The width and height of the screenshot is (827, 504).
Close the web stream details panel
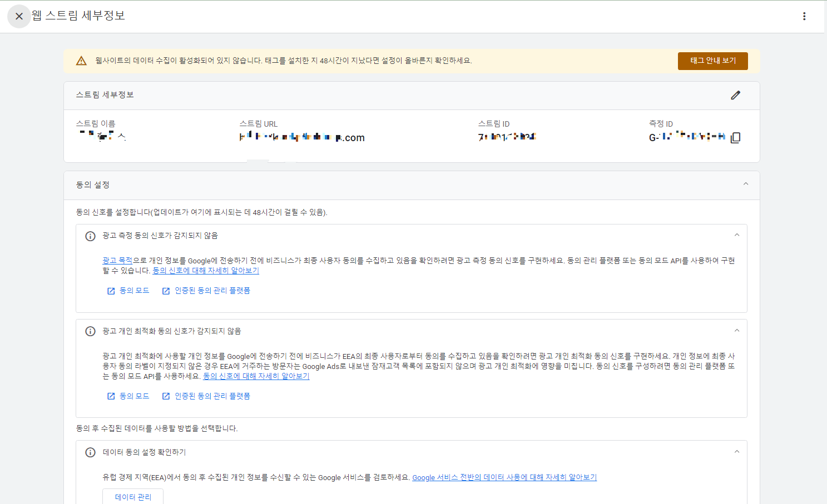pyautogui.click(x=19, y=16)
